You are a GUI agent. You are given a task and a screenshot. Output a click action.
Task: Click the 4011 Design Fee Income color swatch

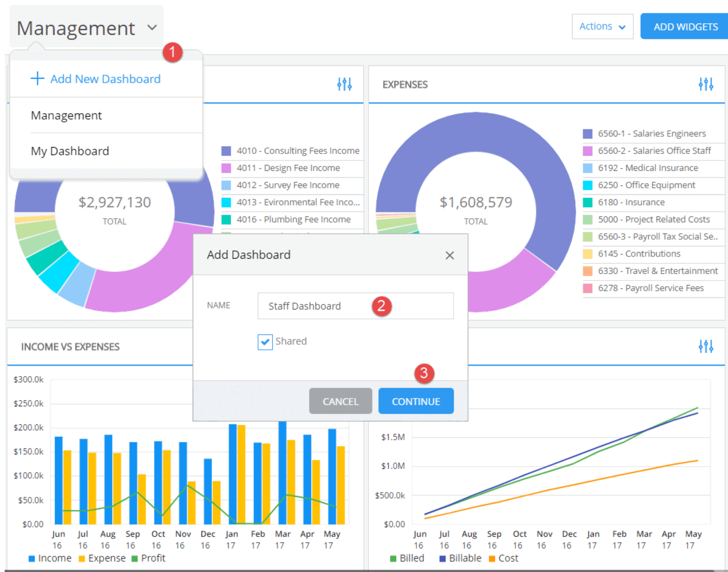tap(226, 168)
